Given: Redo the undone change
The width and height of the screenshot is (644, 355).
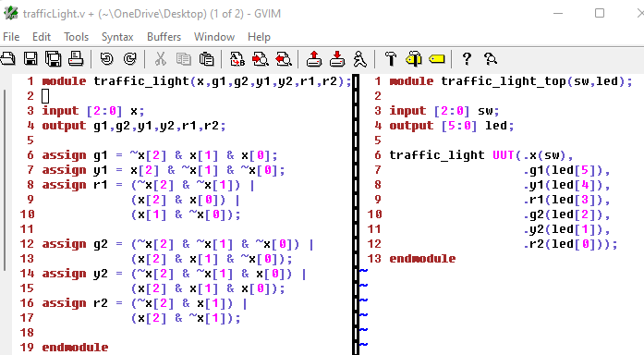Looking at the screenshot, I should pos(130,59).
